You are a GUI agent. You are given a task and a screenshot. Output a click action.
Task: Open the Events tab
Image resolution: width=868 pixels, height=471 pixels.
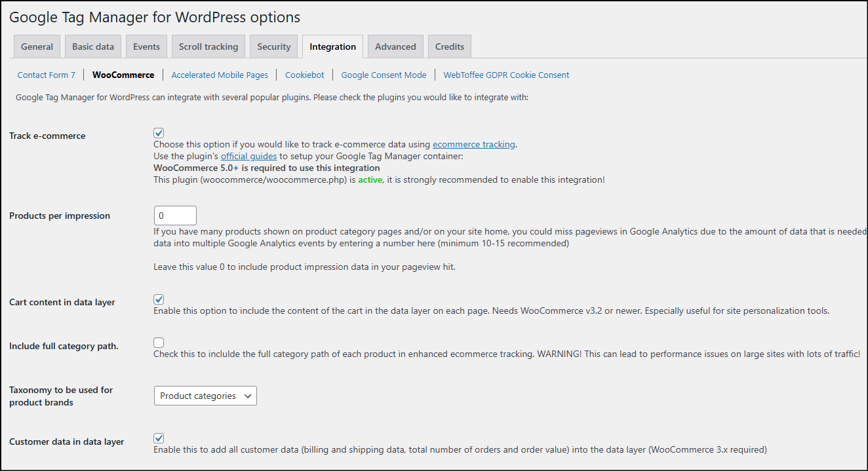(x=146, y=47)
